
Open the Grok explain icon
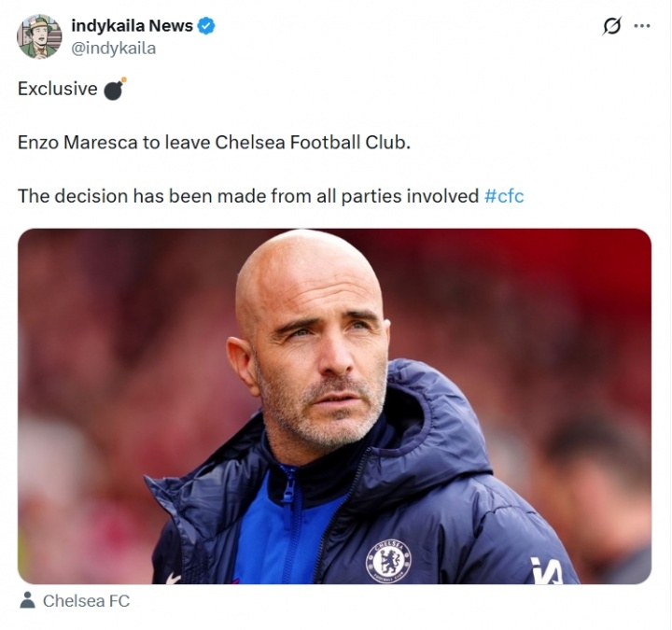tap(611, 26)
